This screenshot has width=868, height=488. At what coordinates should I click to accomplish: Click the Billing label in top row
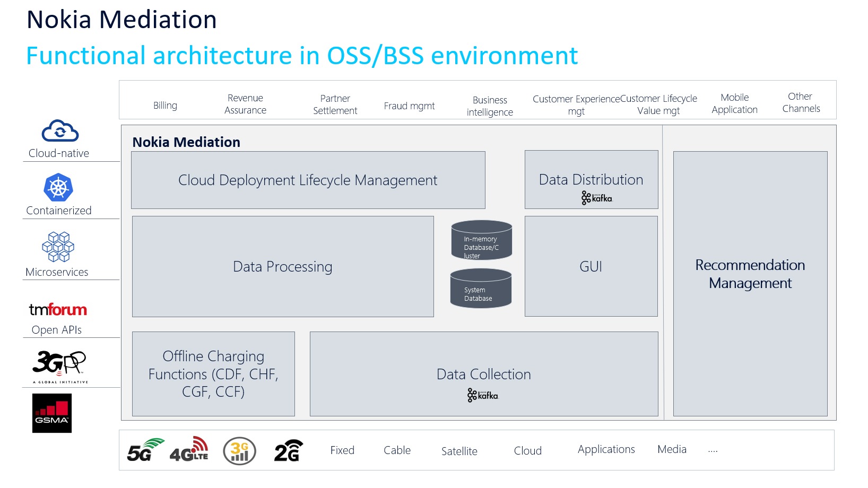point(165,106)
